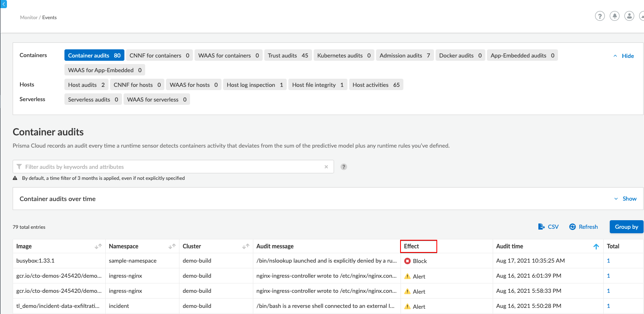This screenshot has width=644, height=314.
Task: Switch to CNNF for containers tab
Action: (x=159, y=55)
